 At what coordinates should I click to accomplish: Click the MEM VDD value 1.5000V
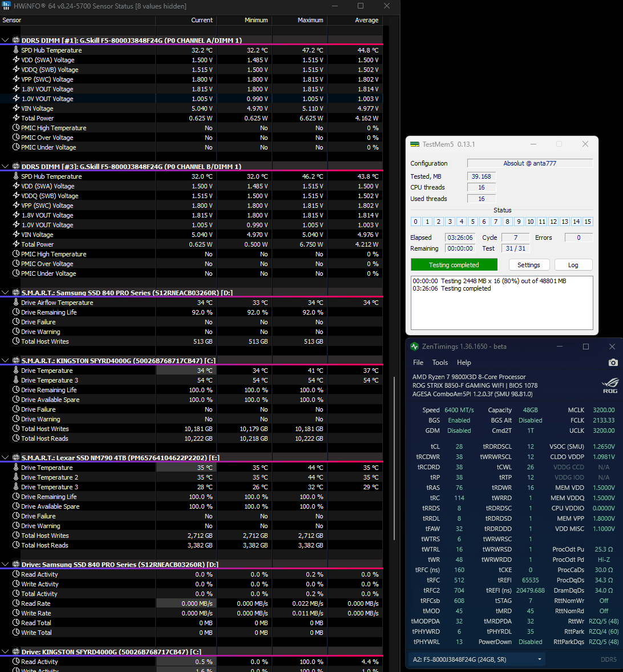click(604, 488)
